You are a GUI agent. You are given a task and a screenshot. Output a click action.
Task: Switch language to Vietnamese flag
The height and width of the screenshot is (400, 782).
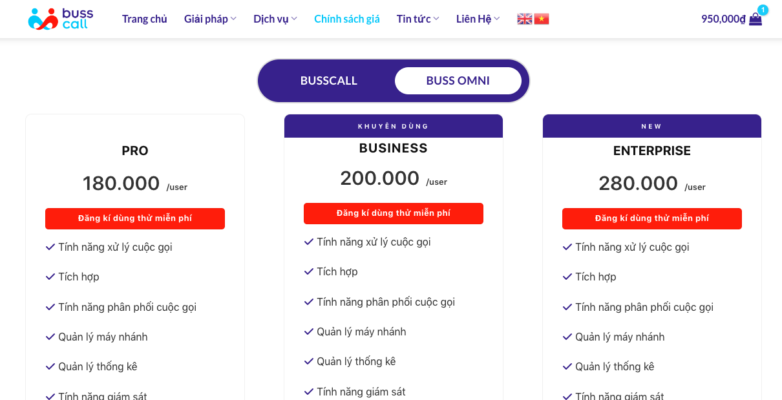tap(542, 19)
